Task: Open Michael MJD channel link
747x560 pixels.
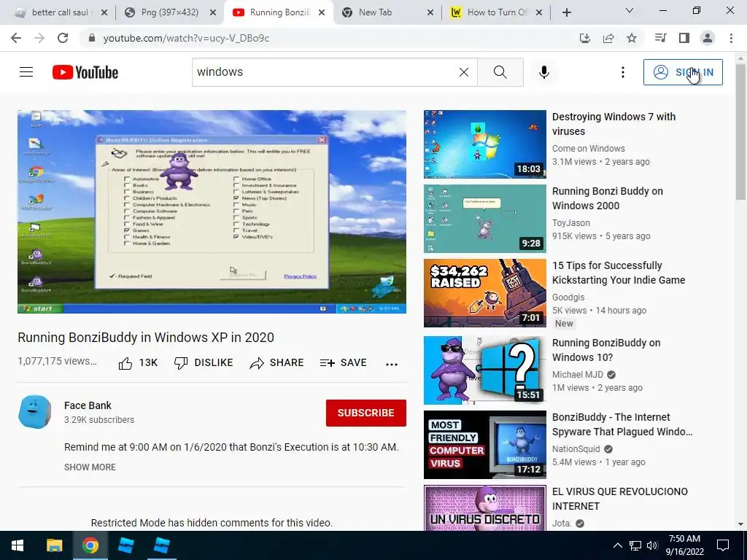Action: coord(578,375)
